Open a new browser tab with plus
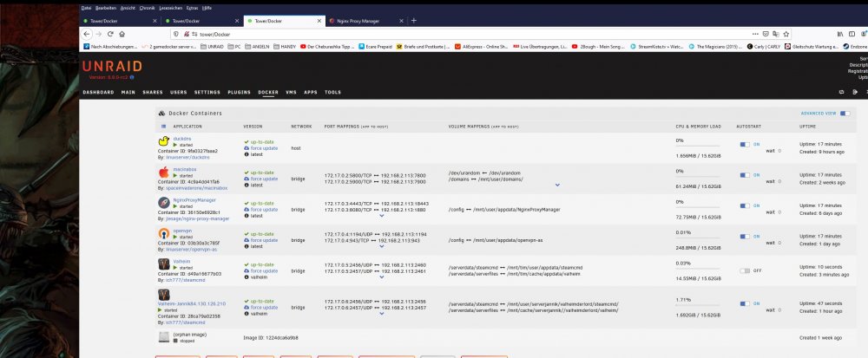The width and height of the screenshot is (868, 358). [x=413, y=21]
